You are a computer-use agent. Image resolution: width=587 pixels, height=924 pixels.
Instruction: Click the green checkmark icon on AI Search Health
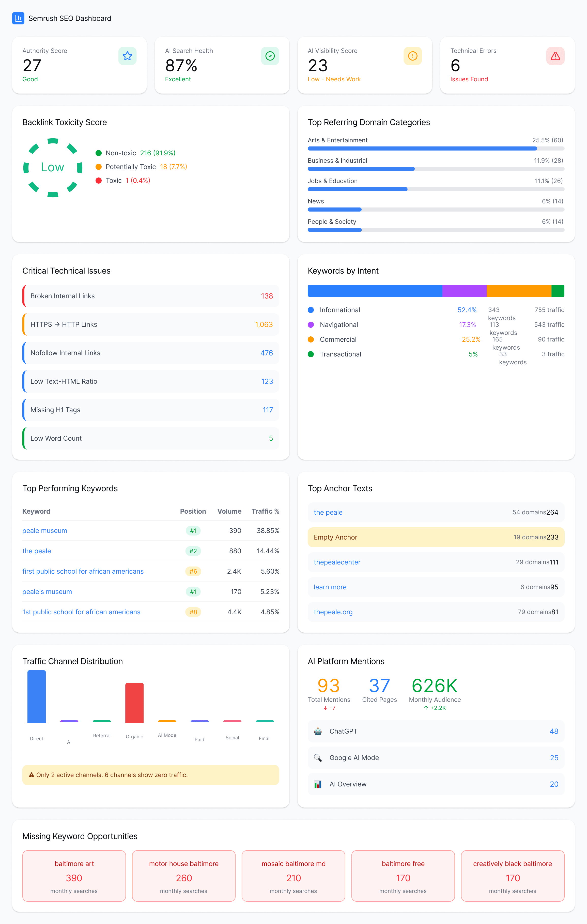270,56
